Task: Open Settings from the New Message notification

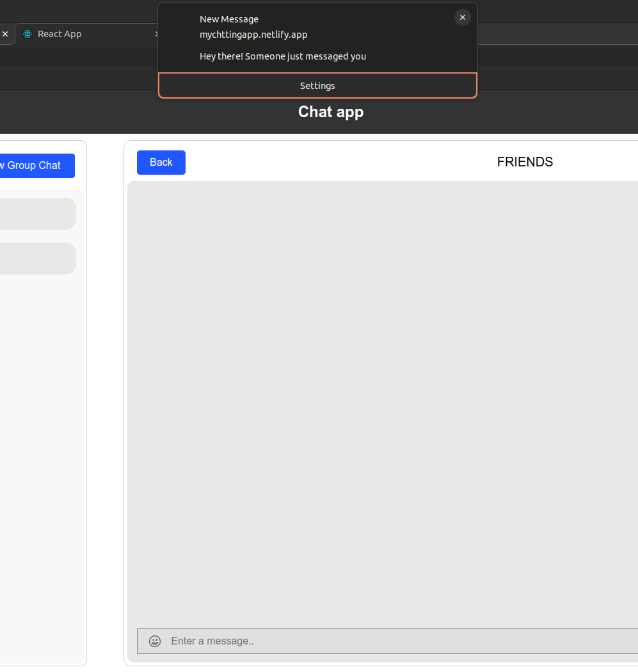Action: [x=317, y=85]
